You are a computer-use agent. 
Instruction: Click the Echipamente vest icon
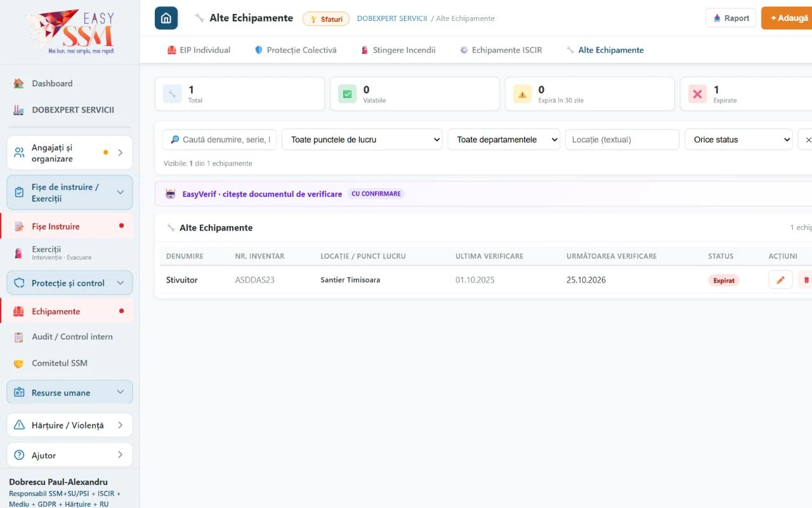(19, 311)
